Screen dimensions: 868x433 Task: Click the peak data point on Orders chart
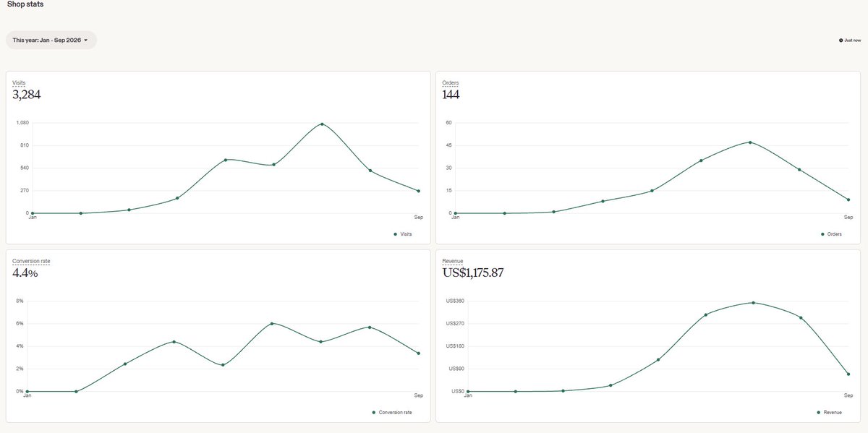coord(750,142)
